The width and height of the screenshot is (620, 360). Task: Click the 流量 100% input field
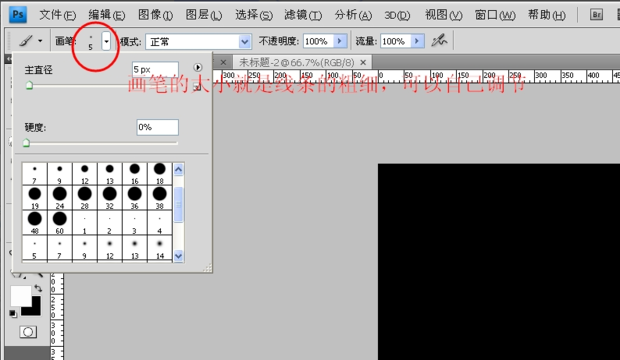pyautogui.click(x=396, y=41)
